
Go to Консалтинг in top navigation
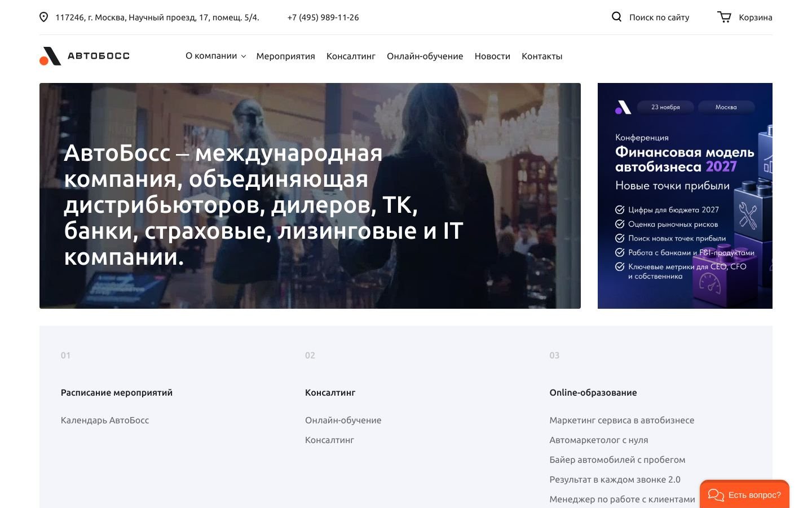351,56
